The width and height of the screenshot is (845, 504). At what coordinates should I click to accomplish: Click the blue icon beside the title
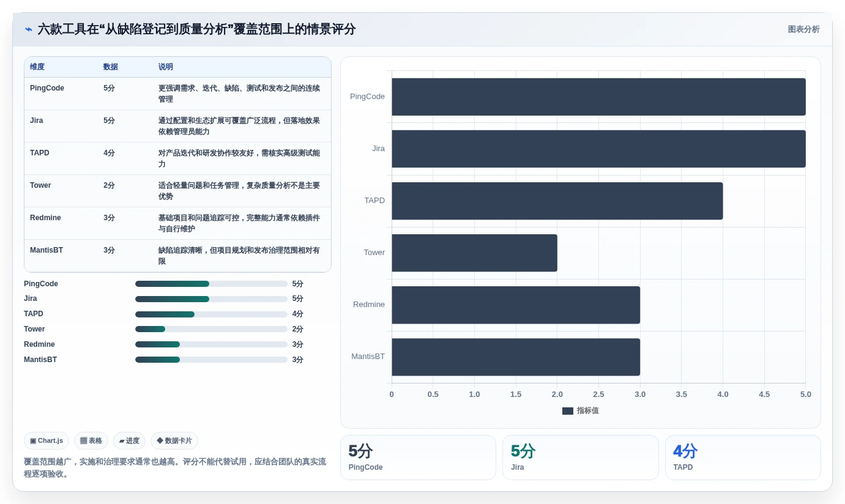coord(29,29)
